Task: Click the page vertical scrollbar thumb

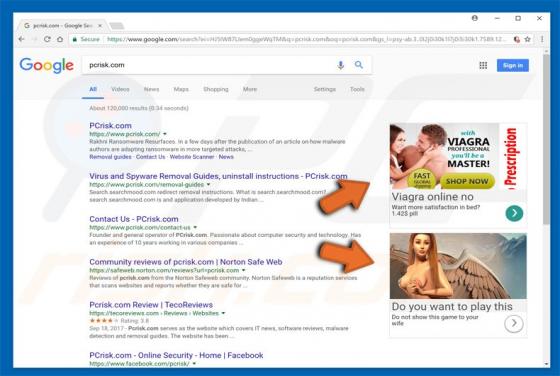Action: click(x=546, y=139)
